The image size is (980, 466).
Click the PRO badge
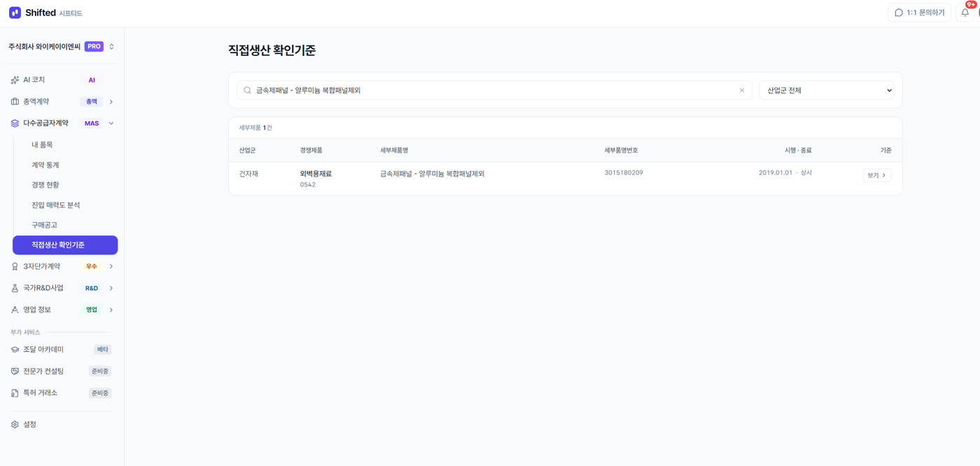[x=94, y=47]
